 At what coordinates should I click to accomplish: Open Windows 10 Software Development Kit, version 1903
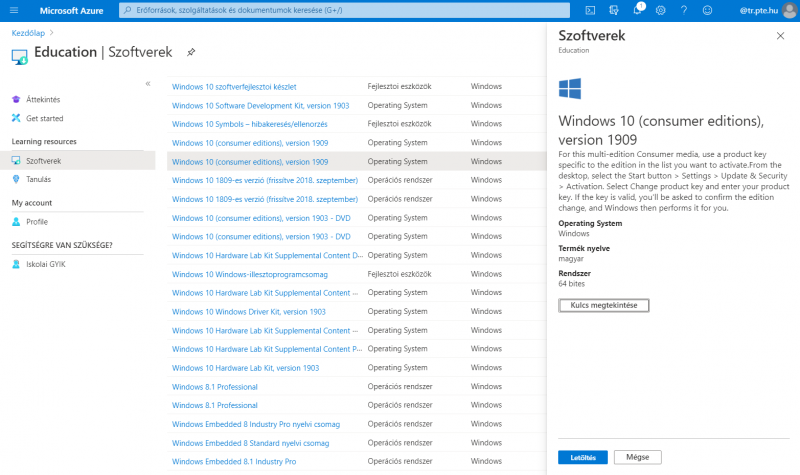[260, 106]
